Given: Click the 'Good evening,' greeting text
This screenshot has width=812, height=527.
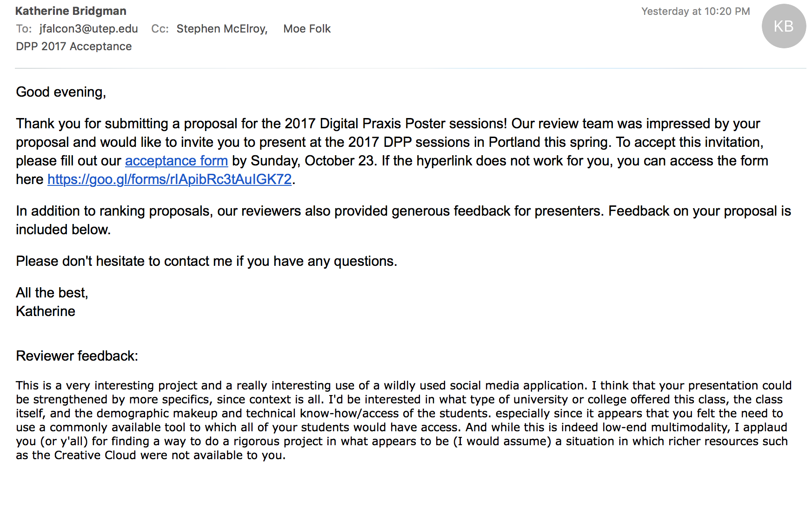Looking at the screenshot, I should (x=61, y=92).
